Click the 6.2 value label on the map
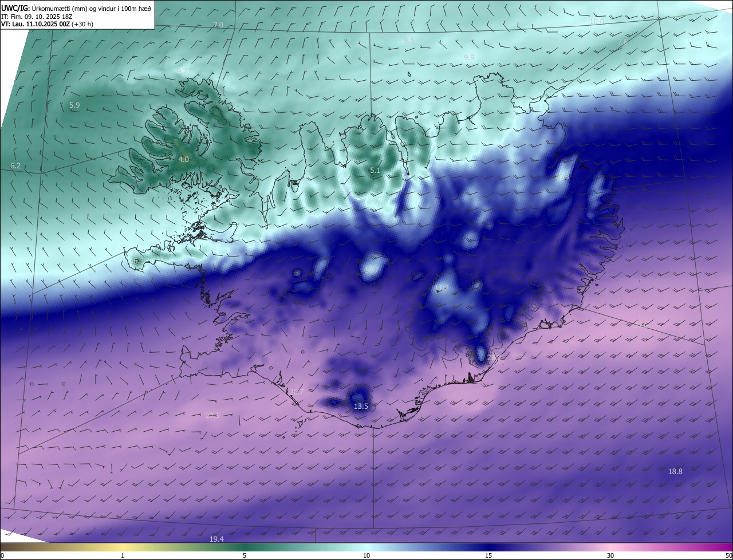The height and width of the screenshot is (560, 733). point(15,166)
